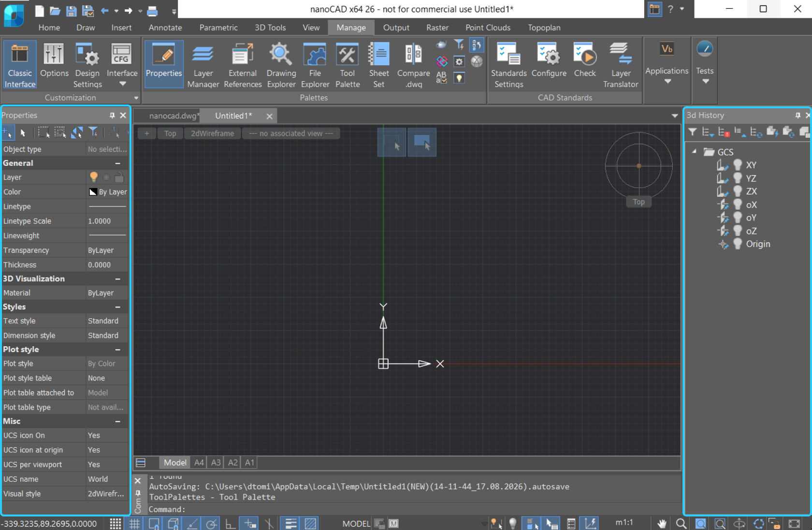Click the MODEL status bar button
The width and height of the screenshot is (812, 530).
[x=356, y=523]
